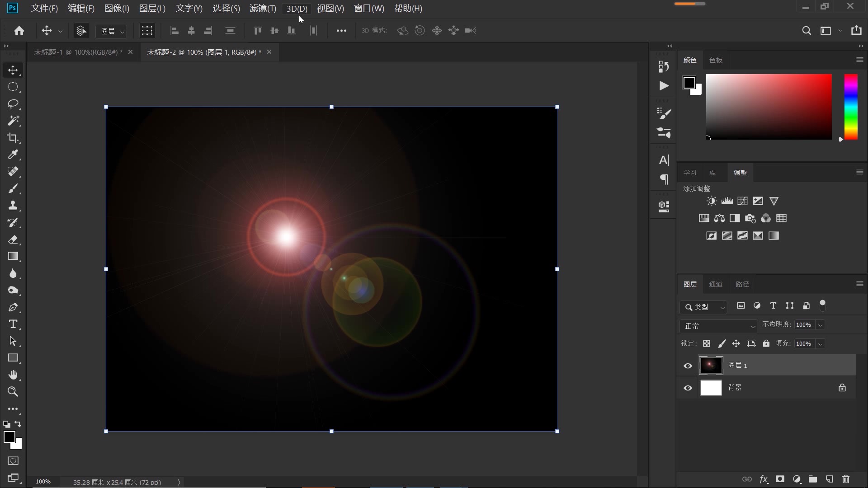This screenshot has height=488, width=868.
Task: Select the Horizontal Type tool
Action: pos(13,324)
